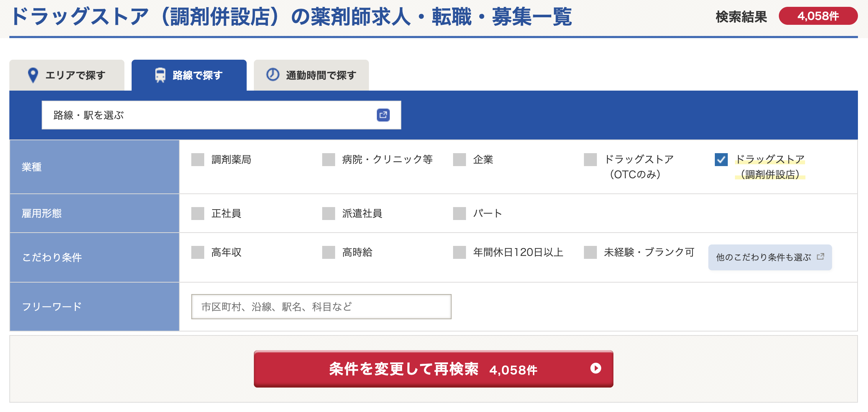Check the パート checkbox
868x412 pixels.
pyautogui.click(x=460, y=214)
